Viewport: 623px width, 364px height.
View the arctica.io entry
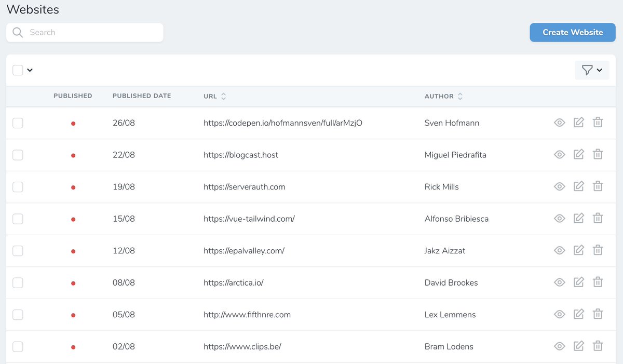559,283
